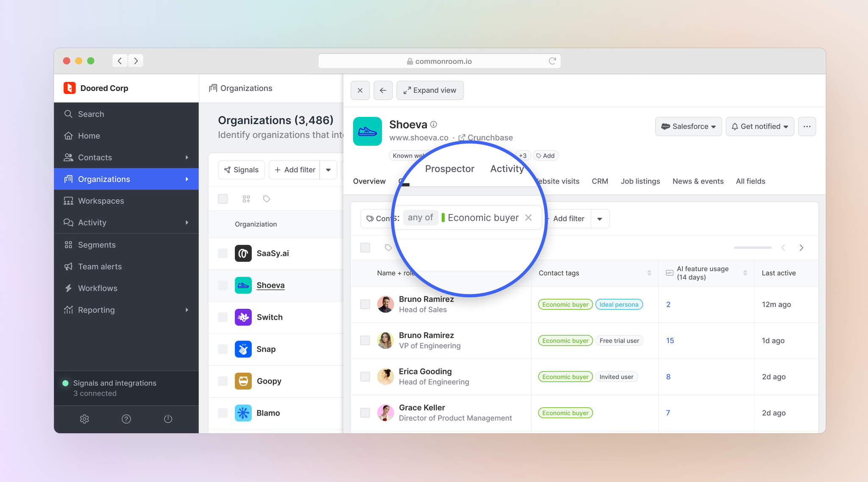This screenshot has width=868, height=482.
Task: Open settings gear icon in sidebar
Action: coord(84,419)
